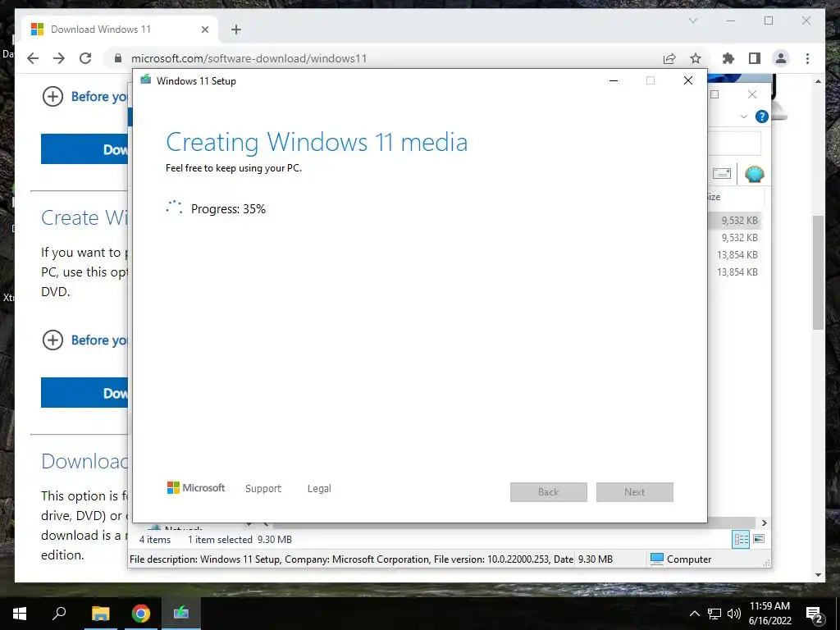Switch Explorer to details view
Screen dimensions: 840x630
(741, 540)
